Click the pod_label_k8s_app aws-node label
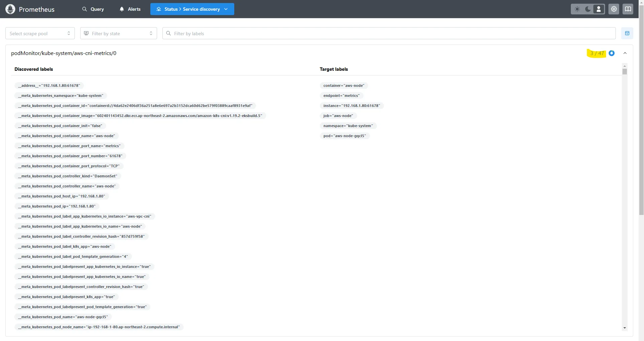Screen dimensions: 644x341 [65, 246]
